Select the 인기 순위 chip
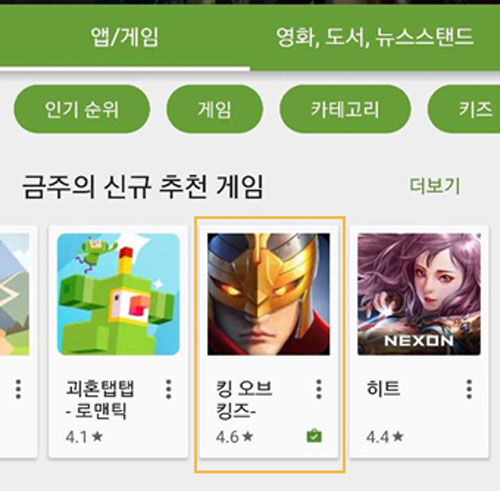This screenshot has height=491, width=500. 82,109
